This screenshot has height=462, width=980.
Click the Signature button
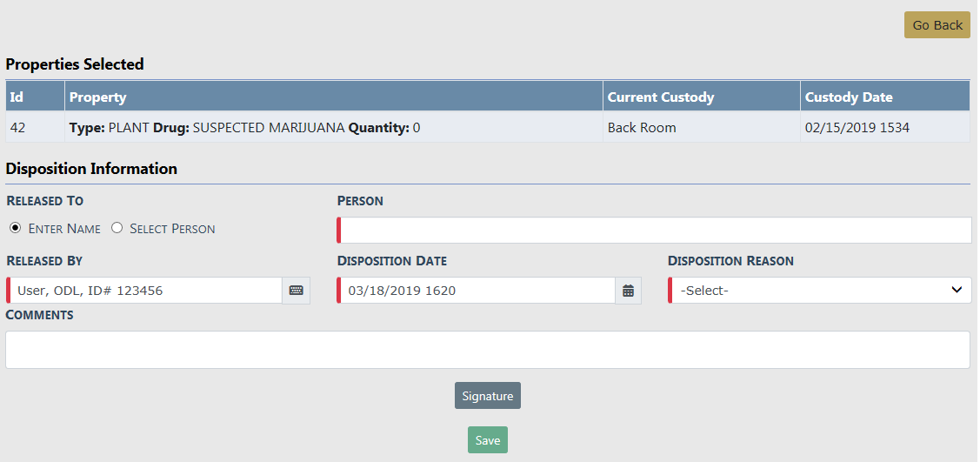pos(487,396)
